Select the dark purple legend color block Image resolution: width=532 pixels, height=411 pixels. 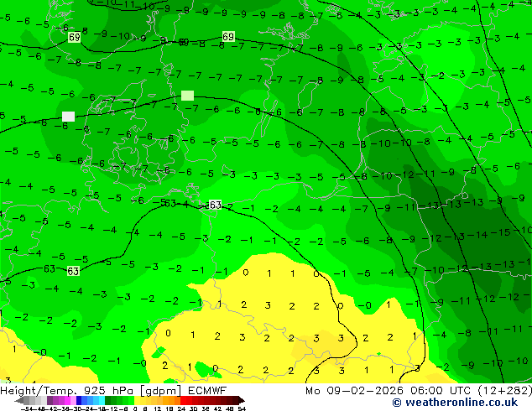coord(50,401)
